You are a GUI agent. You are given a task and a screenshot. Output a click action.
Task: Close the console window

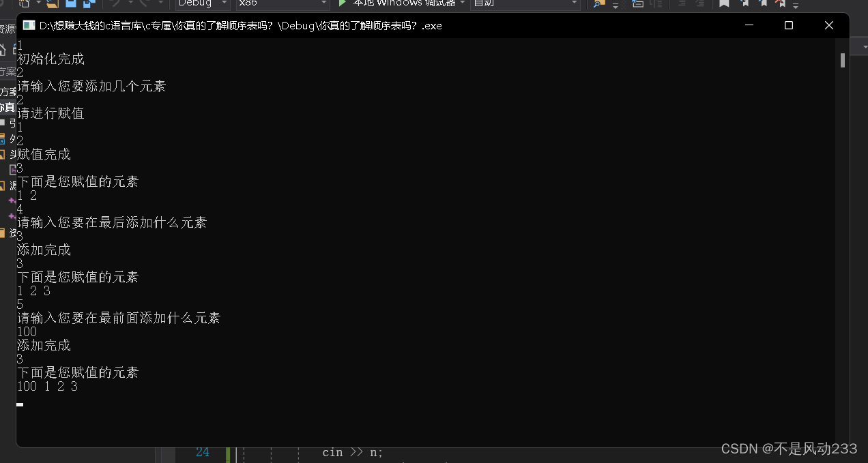pyautogui.click(x=828, y=26)
